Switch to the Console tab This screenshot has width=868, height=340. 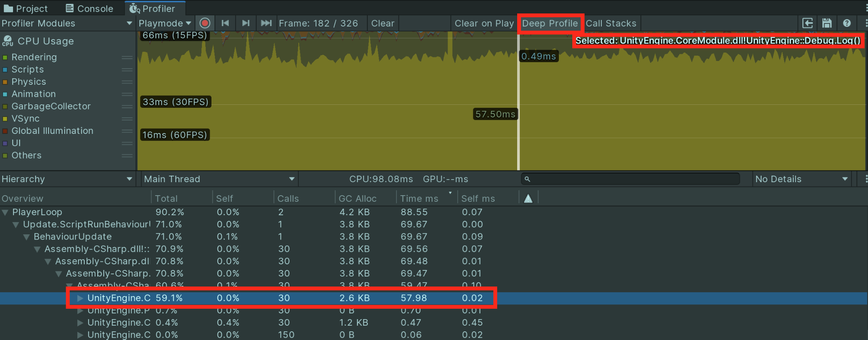point(89,8)
